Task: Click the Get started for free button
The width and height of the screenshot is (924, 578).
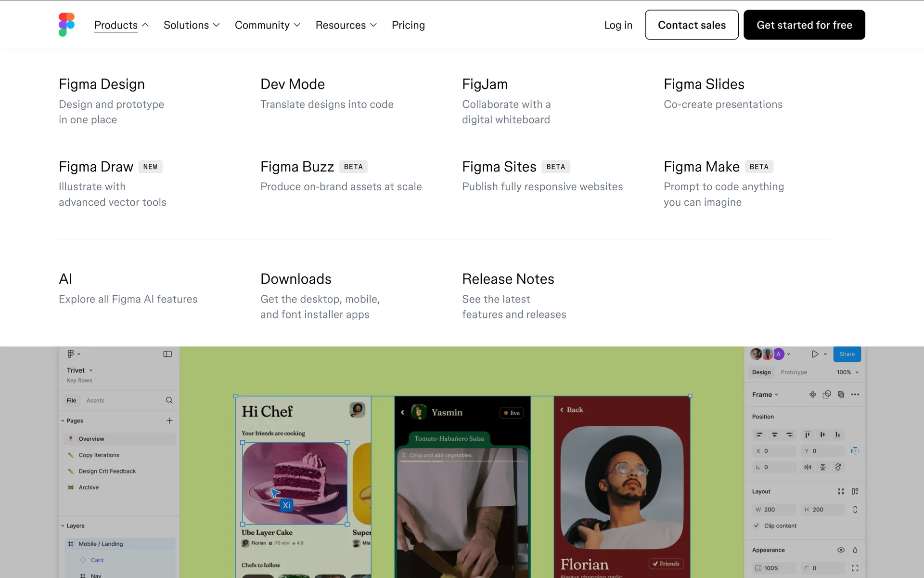Action: pyautogui.click(x=804, y=25)
